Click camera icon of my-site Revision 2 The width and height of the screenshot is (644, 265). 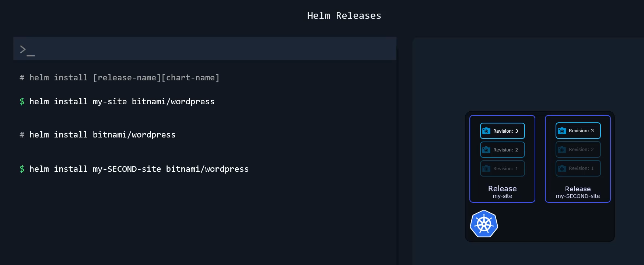coord(486,150)
